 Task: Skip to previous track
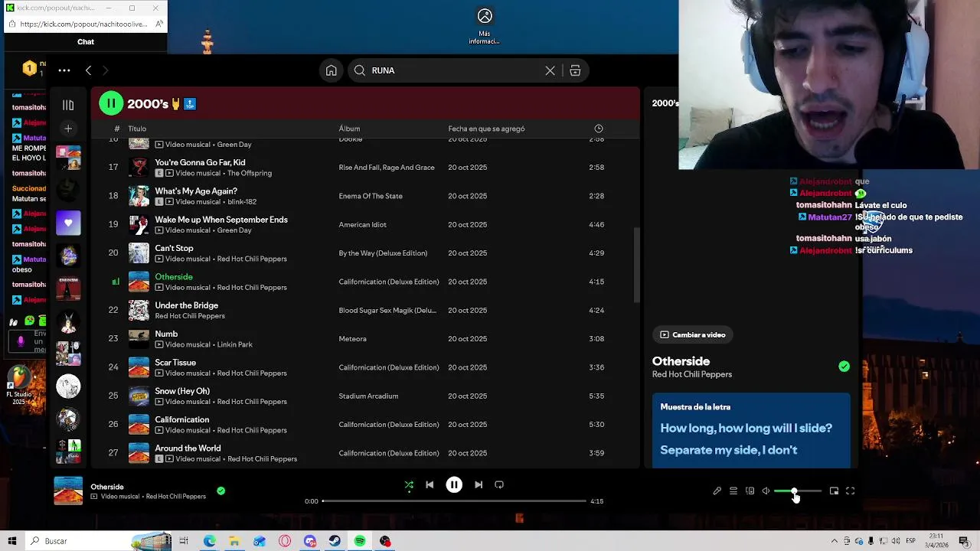pos(430,484)
